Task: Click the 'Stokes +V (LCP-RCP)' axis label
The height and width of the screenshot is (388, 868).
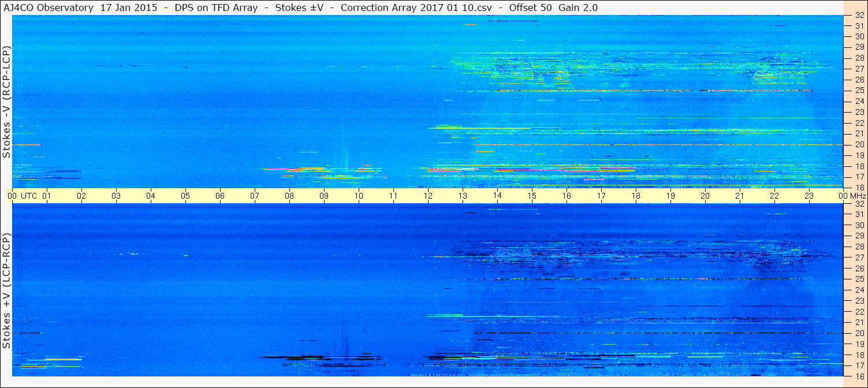Action: [7, 290]
